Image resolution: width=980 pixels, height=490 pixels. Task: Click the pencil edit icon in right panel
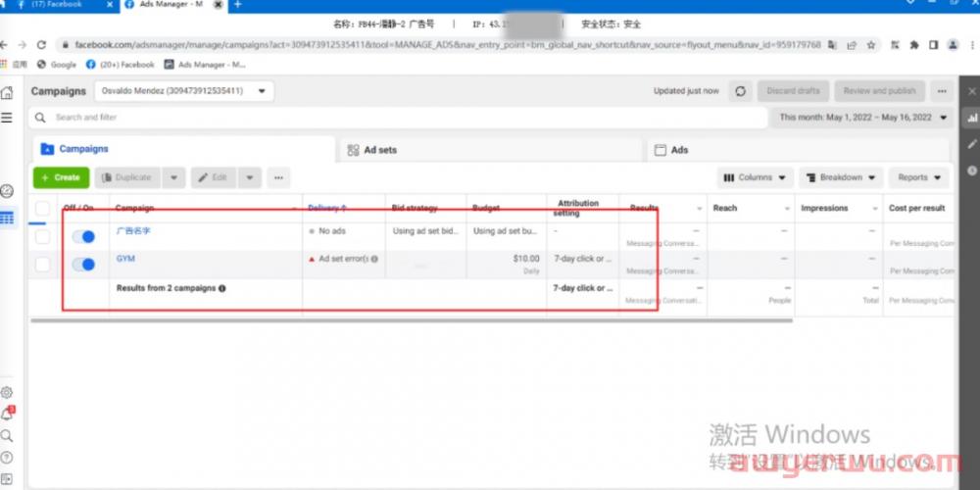pos(971,144)
